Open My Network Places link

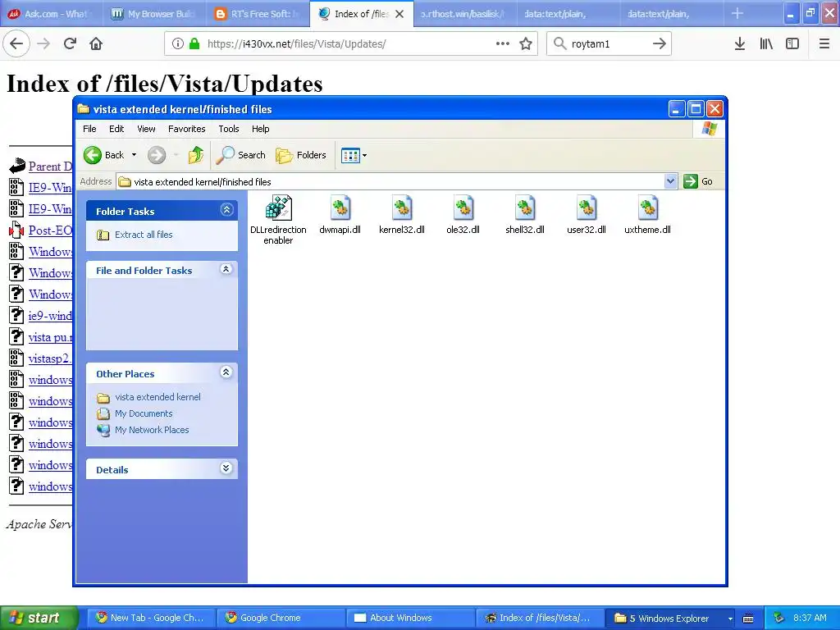point(152,430)
